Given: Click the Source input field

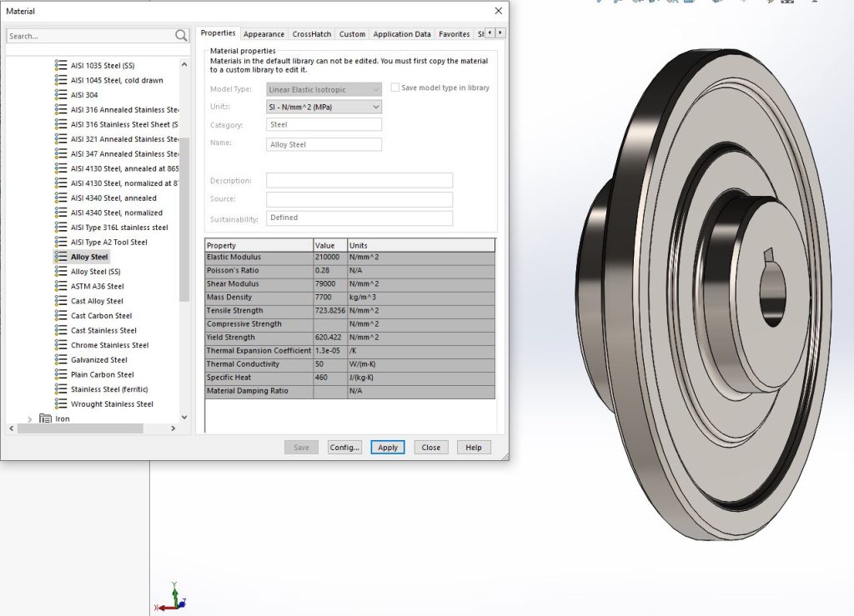Looking at the screenshot, I should [359, 199].
